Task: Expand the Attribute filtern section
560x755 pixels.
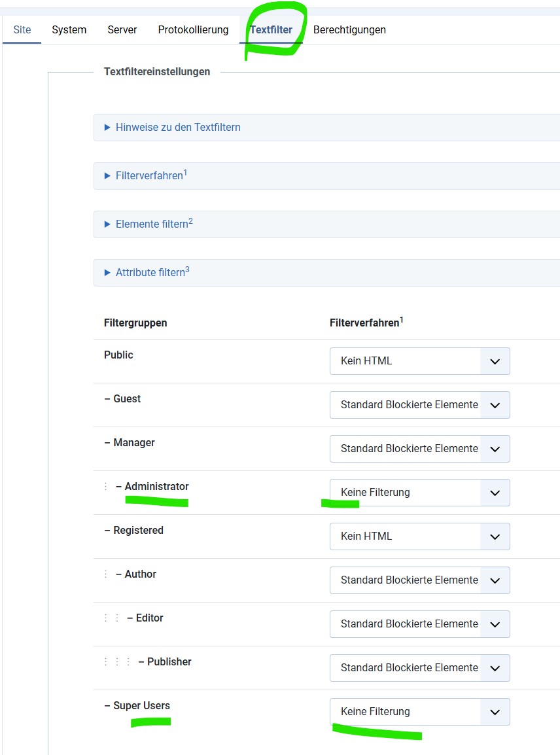Action: coord(150,273)
